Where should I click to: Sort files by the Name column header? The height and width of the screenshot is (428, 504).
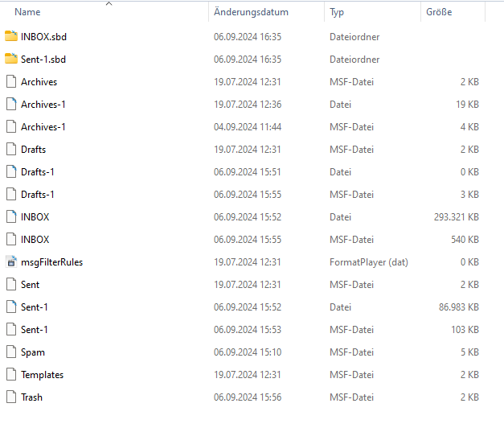coord(27,12)
